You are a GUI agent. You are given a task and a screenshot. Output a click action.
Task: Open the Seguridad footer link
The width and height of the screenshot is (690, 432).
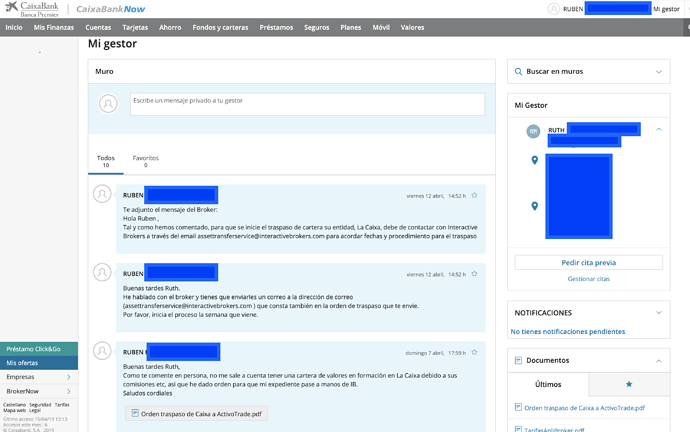(x=40, y=405)
